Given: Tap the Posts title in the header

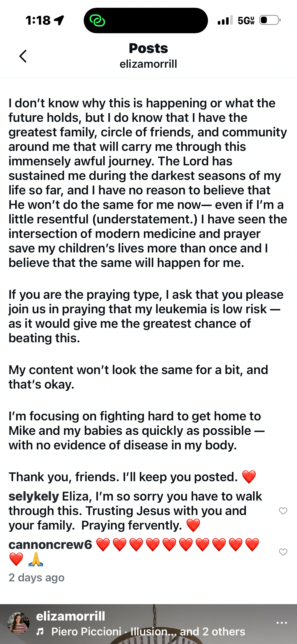Looking at the screenshot, I should click(148, 48).
